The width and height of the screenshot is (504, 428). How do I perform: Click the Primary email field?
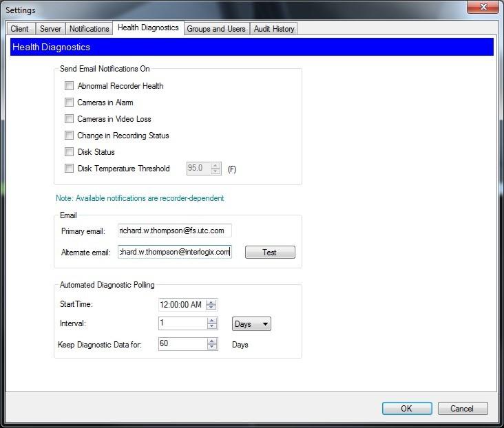(174, 231)
